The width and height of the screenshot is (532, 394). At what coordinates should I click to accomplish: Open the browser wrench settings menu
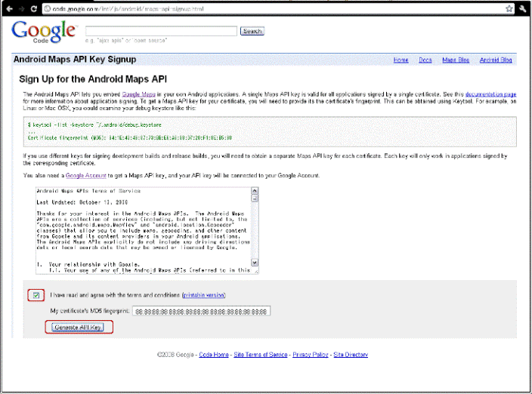522,9
